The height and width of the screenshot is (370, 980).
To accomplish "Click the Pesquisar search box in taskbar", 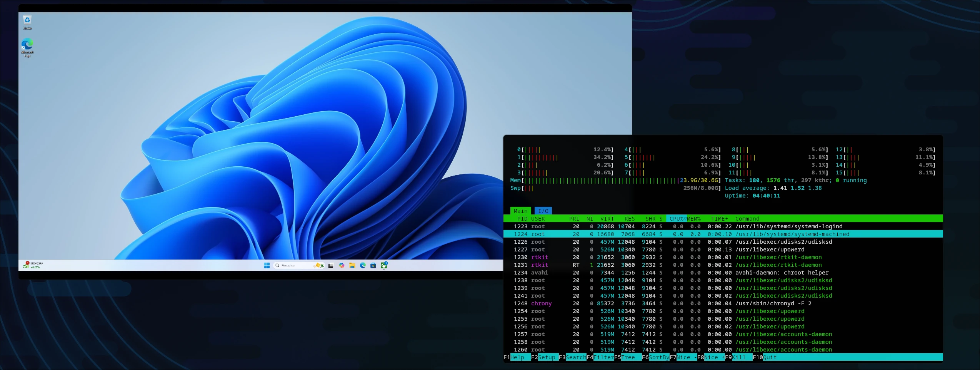I will [299, 265].
